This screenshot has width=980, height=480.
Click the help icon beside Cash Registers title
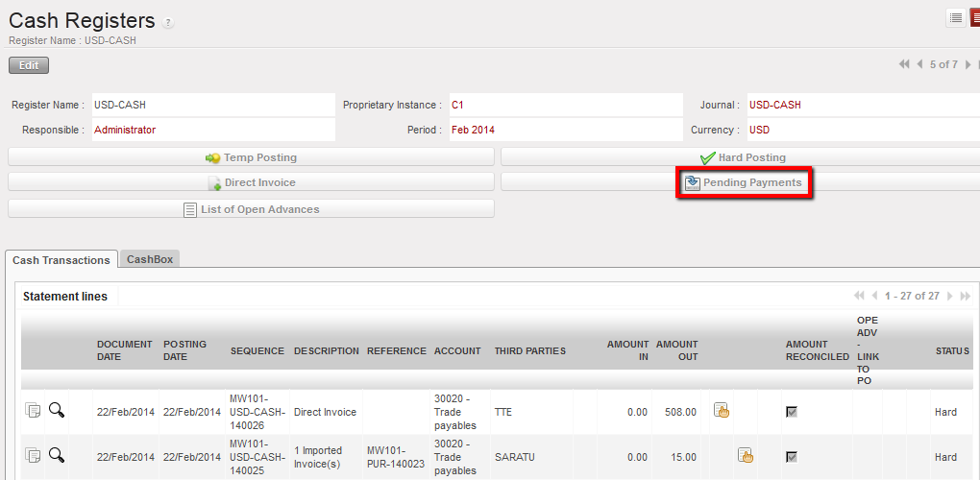tap(168, 23)
